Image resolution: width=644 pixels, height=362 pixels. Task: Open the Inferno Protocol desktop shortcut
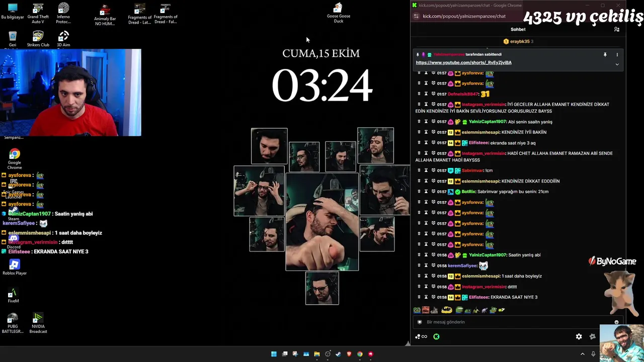63,13
